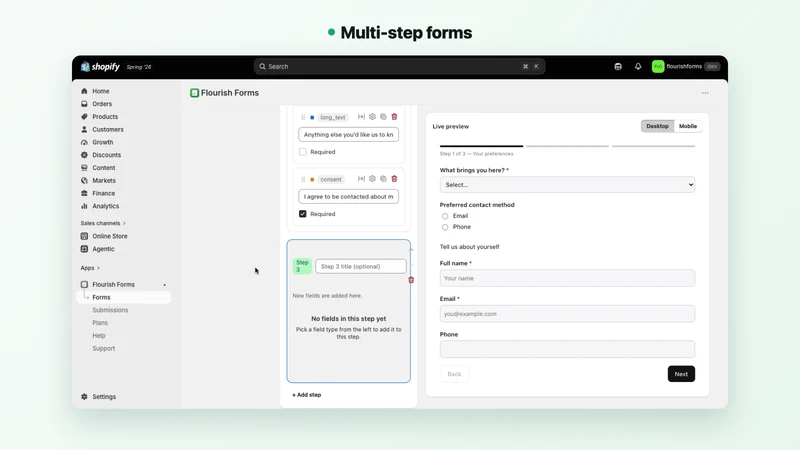This screenshot has height=450, width=800.
Task: Click the consent type tag
Action: pyautogui.click(x=331, y=180)
